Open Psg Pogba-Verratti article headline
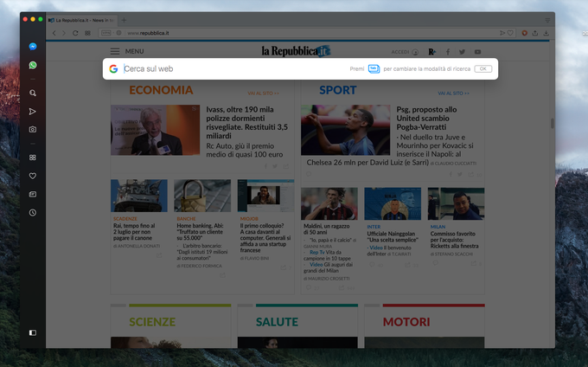 (x=427, y=119)
